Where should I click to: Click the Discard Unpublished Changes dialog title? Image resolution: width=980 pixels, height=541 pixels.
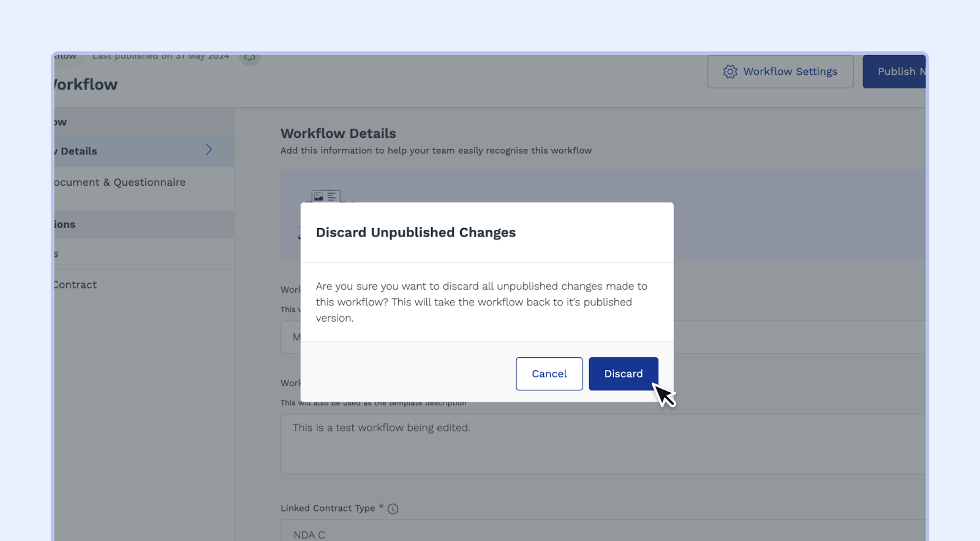pyautogui.click(x=416, y=233)
